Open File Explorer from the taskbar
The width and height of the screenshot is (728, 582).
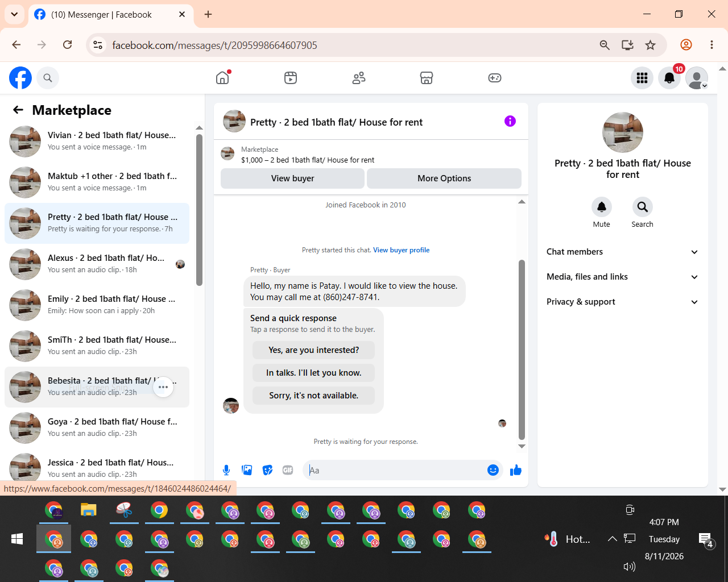pyautogui.click(x=89, y=510)
